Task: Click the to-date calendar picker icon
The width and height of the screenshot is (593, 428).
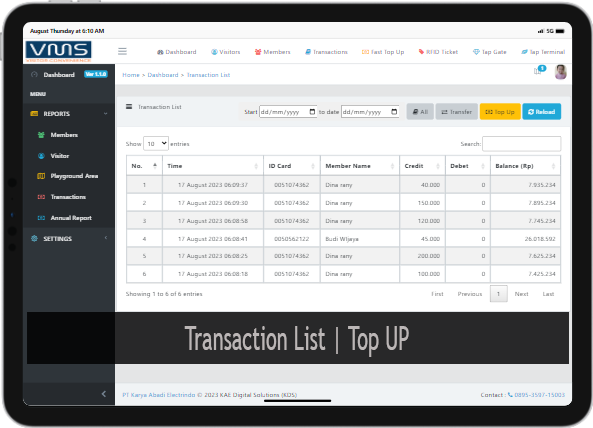Action: tap(394, 112)
